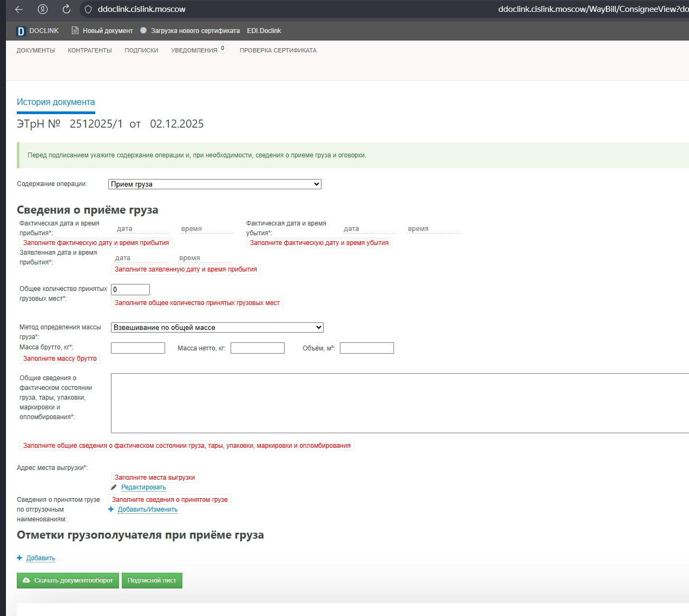Open the УВЕДОМЛЕНИЯ menu
Viewport: 689px width, 616px height.
(194, 50)
